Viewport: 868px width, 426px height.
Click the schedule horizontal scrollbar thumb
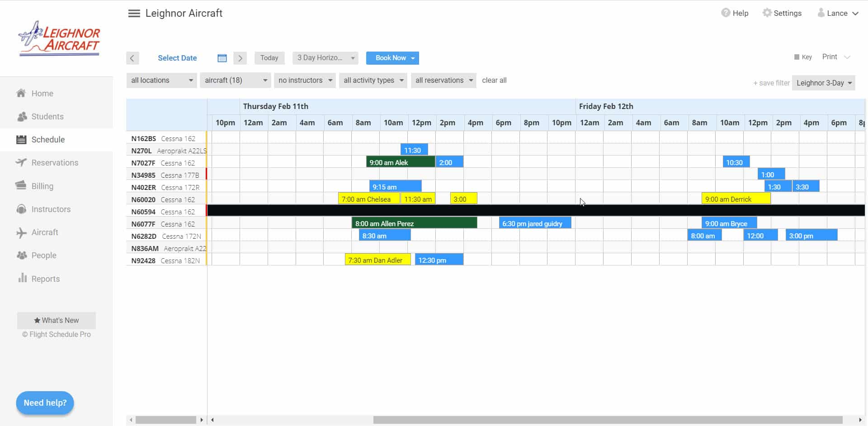pos(608,420)
